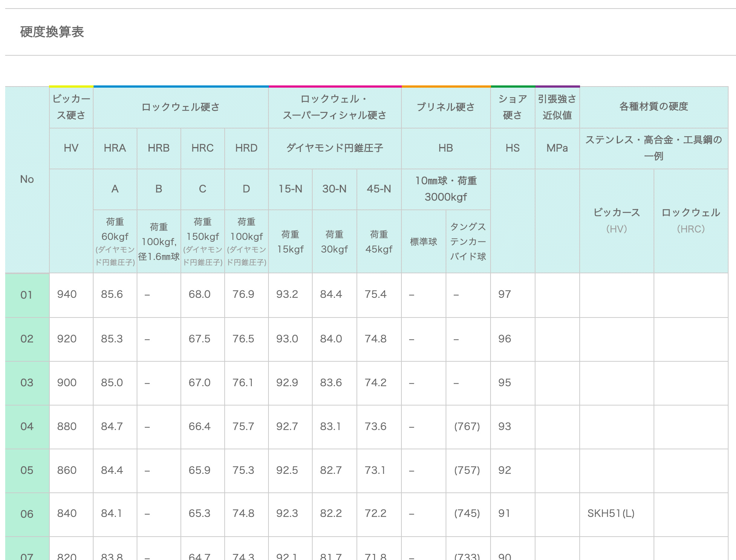Viewport: 736px width, 560px height.
Task: Click the タングステンカーバイド球 header cell
Action: pos(468,242)
